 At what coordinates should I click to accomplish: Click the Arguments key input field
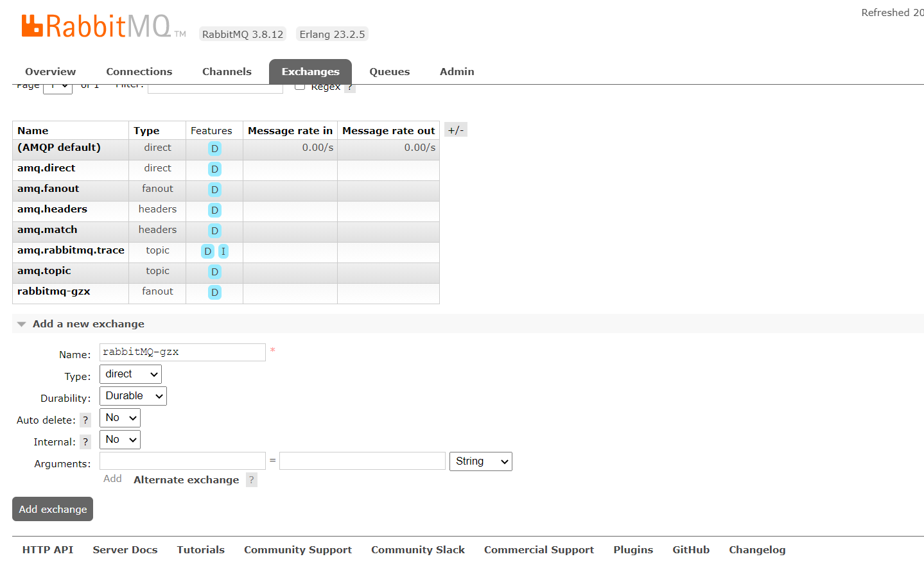pos(182,461)
